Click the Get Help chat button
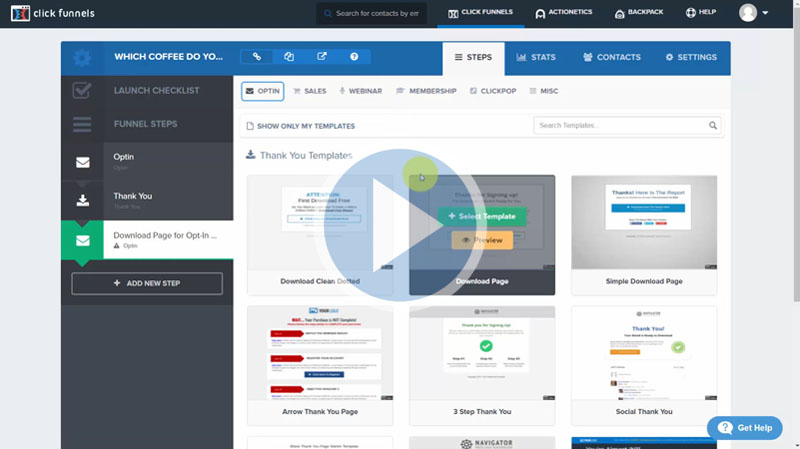The image size is (800, 449). 744,427
